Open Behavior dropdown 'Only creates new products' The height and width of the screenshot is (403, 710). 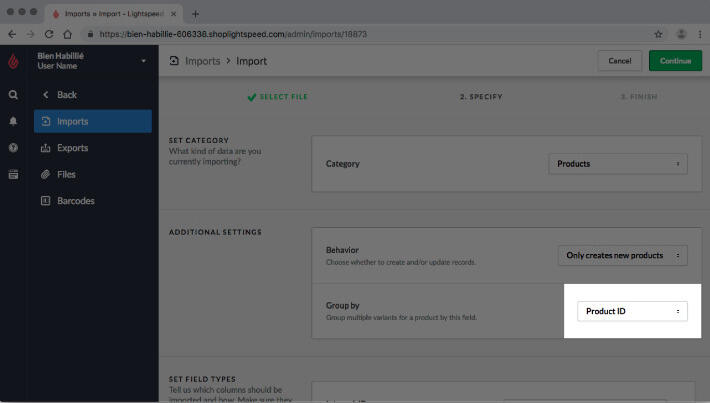pyautogui.click(x=622, y=255)
